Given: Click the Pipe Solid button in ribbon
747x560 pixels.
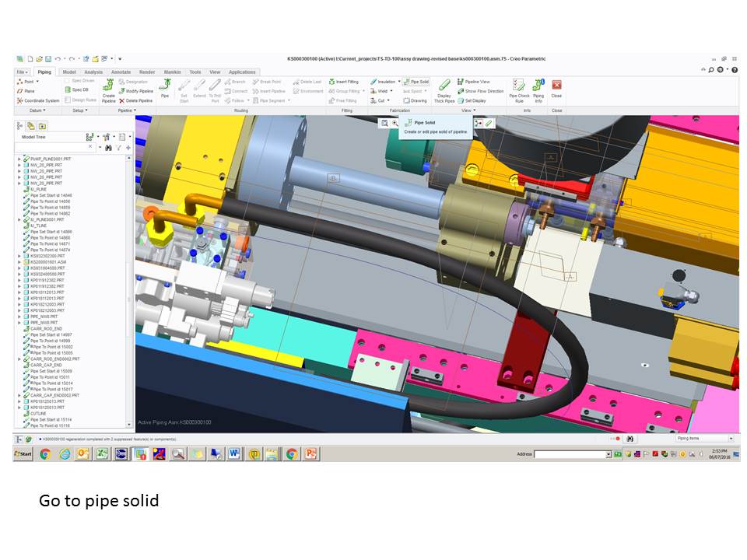Looking at the screenshot, I should [x=416, y=82].
